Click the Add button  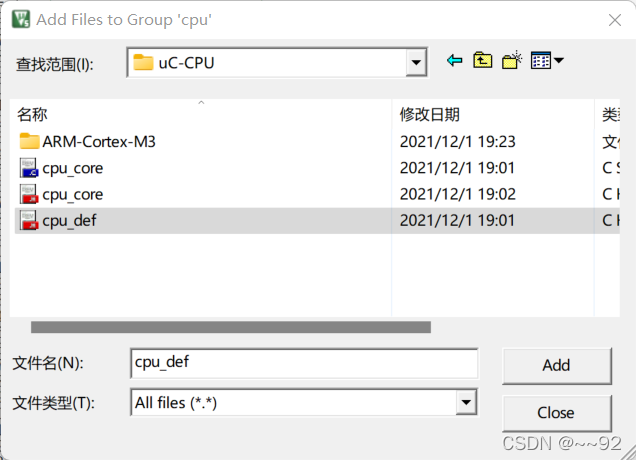(x=556, y=365)
